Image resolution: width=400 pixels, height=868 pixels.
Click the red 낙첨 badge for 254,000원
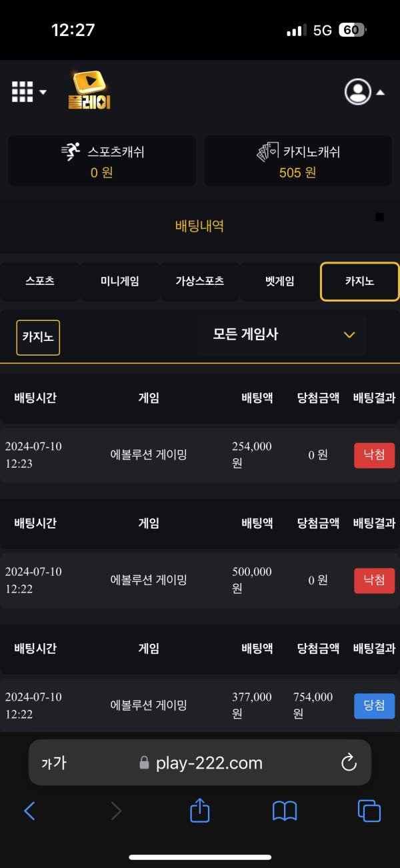(374, 456)
